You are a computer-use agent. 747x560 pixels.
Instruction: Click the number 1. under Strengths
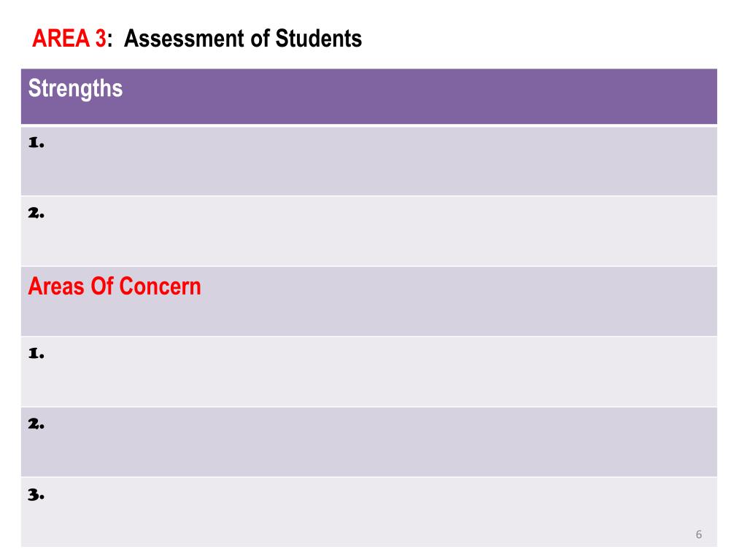pos(36,142)
